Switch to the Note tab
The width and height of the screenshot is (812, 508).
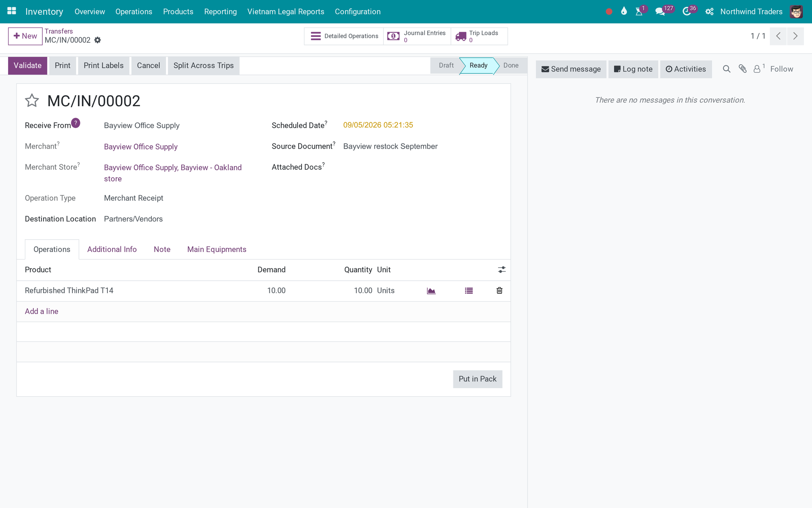click(x=162, y=249)
